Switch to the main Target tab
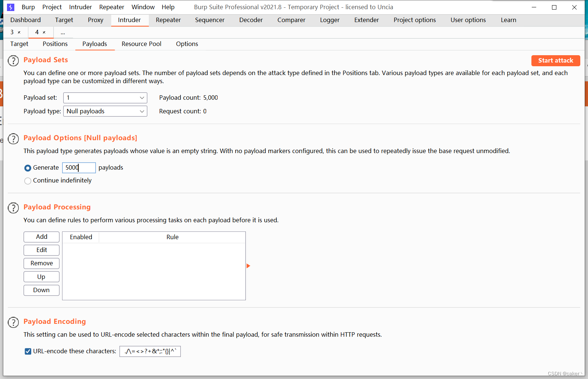Image resolution: width=588 pixels, height=379 pixels. pos(64,20)
